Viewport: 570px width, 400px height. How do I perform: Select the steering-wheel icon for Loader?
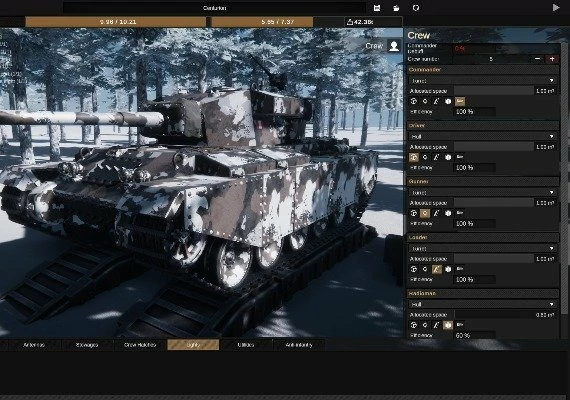pos(413,269)
